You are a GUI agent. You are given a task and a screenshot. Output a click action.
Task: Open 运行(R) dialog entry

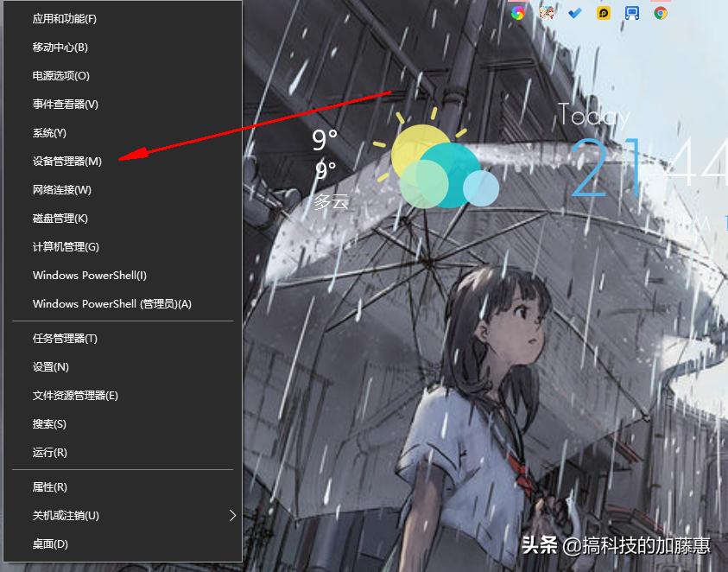123,452
